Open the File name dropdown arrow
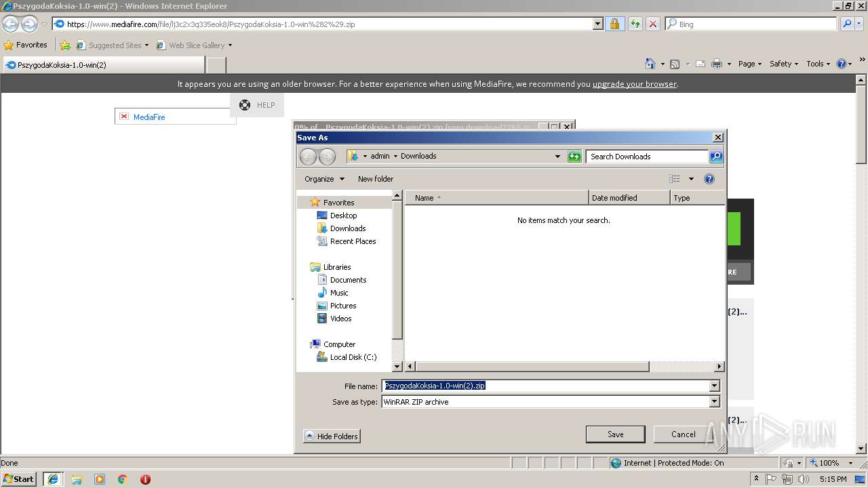Image resolution: width=868 pixels, height=488 pixels. 714,386
